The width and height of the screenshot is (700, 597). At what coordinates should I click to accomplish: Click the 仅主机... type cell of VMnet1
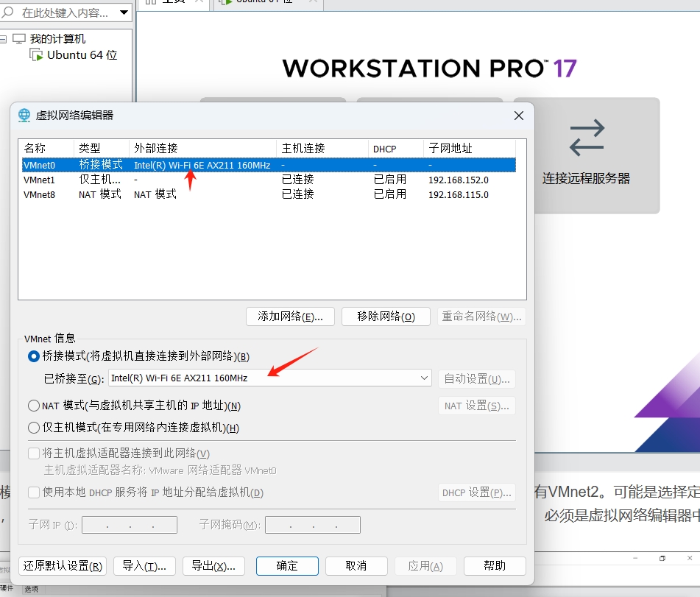pos(99,180)
